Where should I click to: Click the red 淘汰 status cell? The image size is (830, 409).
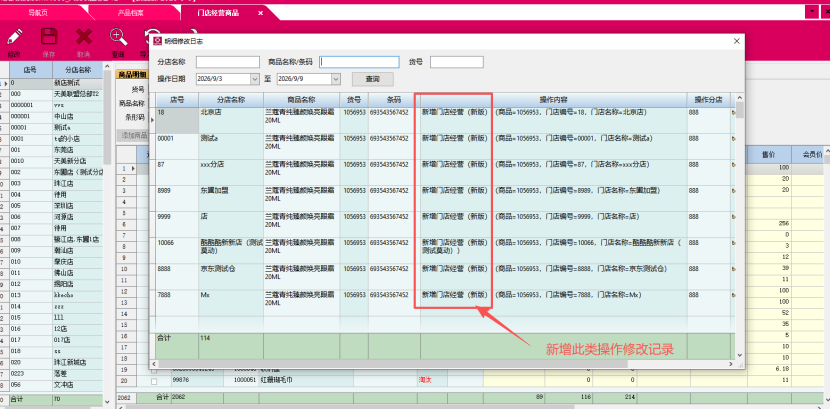pos(425,380)
